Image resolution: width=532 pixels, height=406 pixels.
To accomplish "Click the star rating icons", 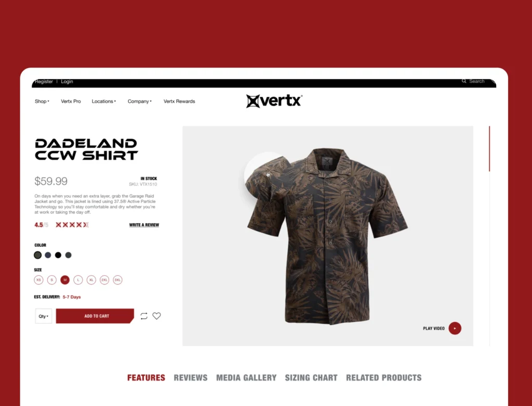I will click(72, 225).
